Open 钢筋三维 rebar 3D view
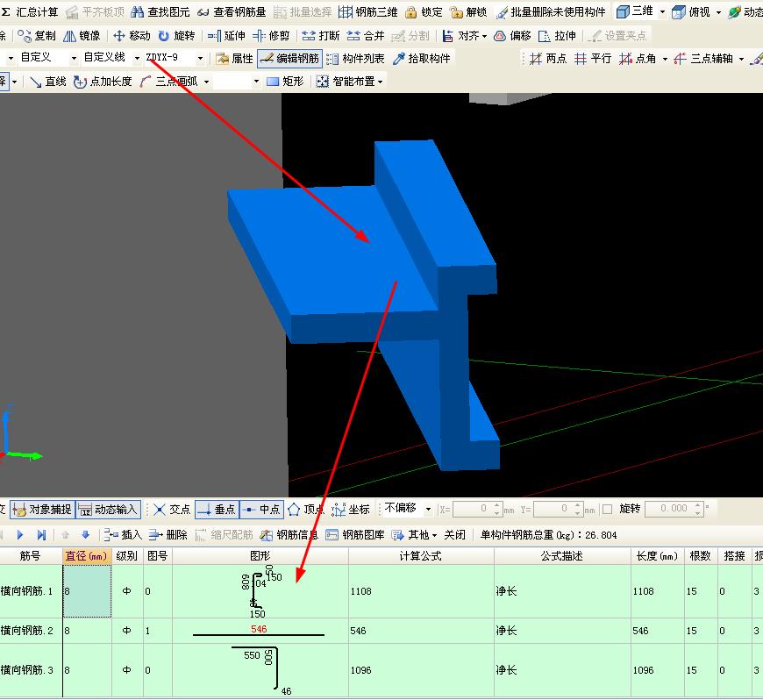 point(367,12)
